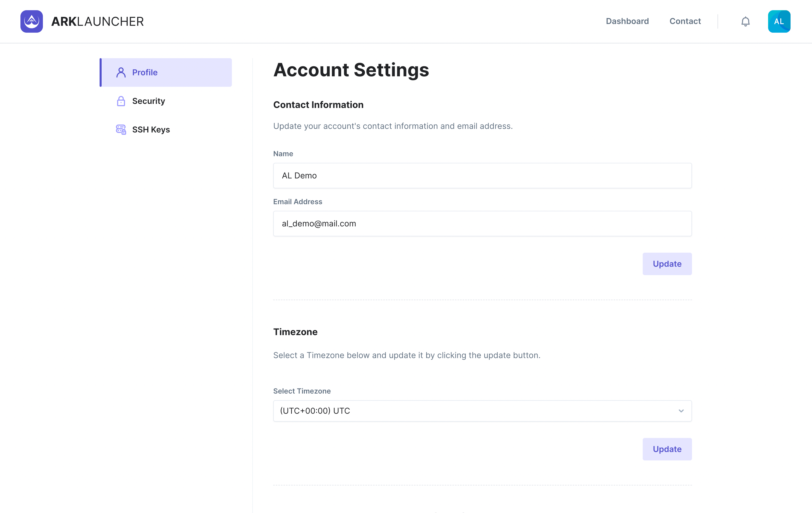
Task: Open the AL user avatar menu
Action: [x=779, y=21]
